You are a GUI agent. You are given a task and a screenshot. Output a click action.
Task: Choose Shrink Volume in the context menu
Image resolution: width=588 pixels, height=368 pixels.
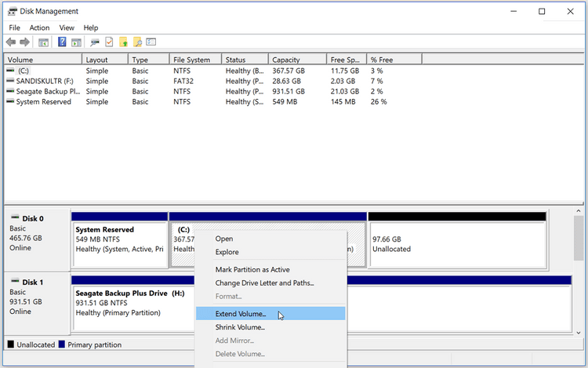coord(240,327)
